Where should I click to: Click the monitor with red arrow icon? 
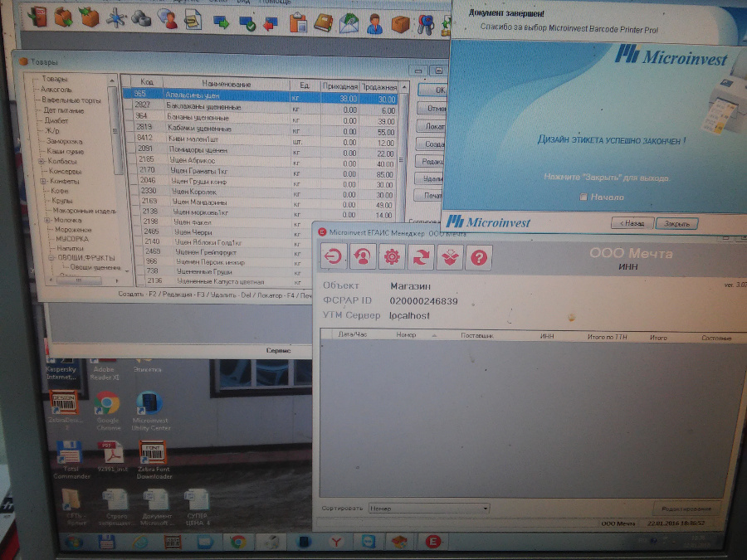pos(271,23)
